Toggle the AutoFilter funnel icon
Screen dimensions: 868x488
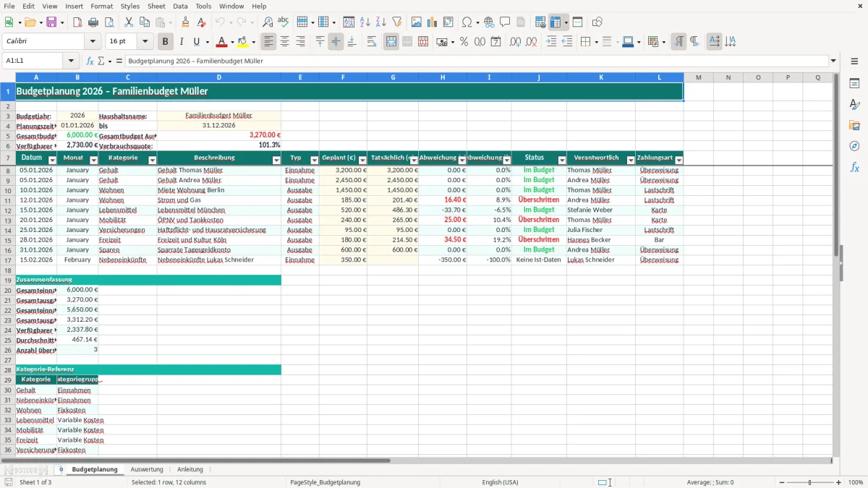pyautogui.click(x=396, y=22)
